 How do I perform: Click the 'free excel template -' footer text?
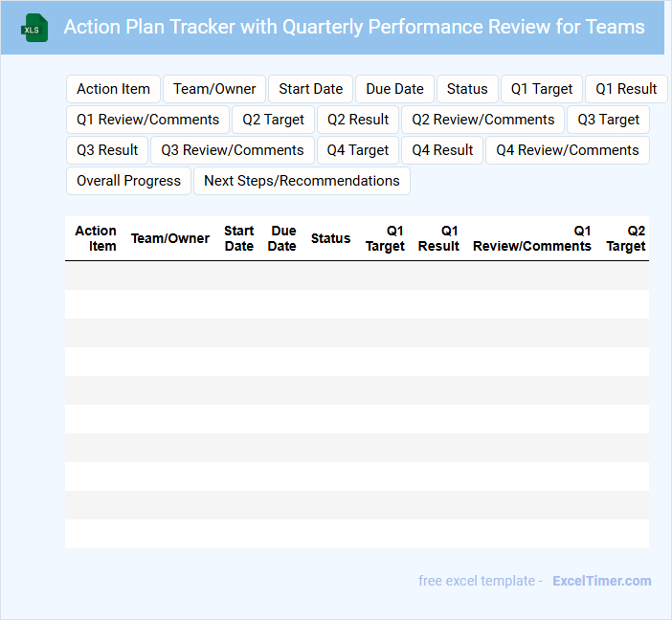pos(481,581)
